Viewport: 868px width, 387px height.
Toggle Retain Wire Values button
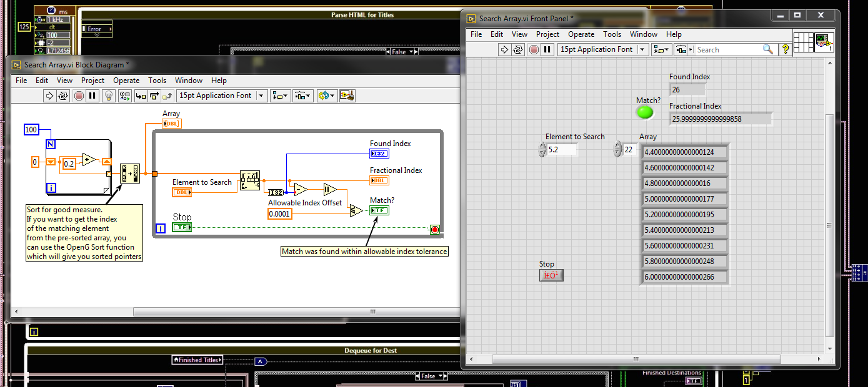click(x=125, y=96)
